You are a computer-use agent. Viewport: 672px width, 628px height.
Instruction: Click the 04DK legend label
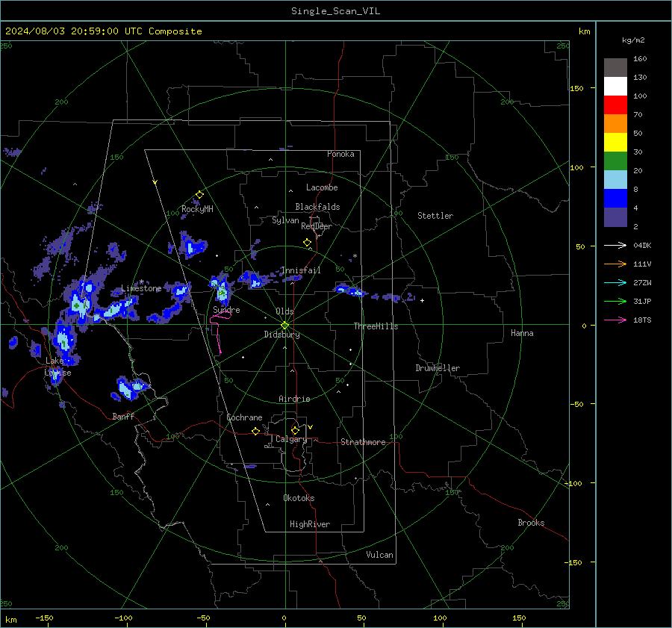(642, 246)
